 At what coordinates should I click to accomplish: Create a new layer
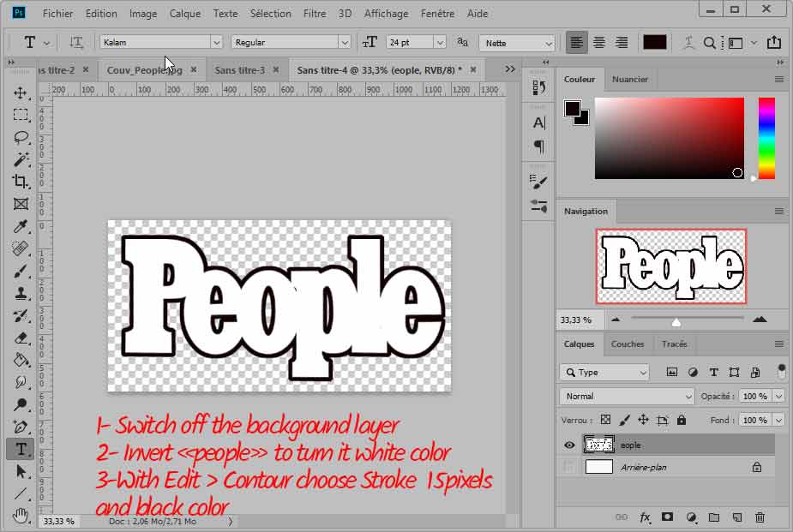(x=737, y=517)
